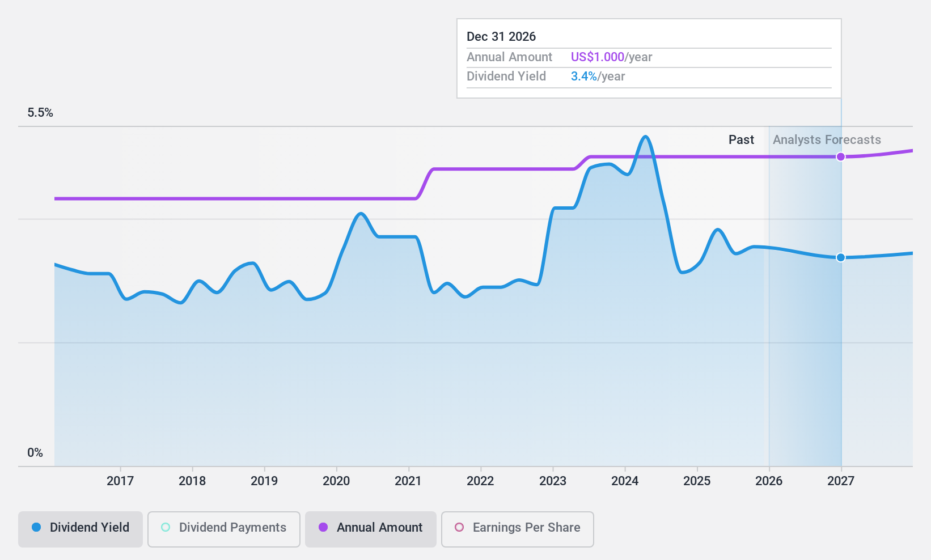Click the 5.5% axis label
This screenshot has width=931, height=560.
(40, 112)
